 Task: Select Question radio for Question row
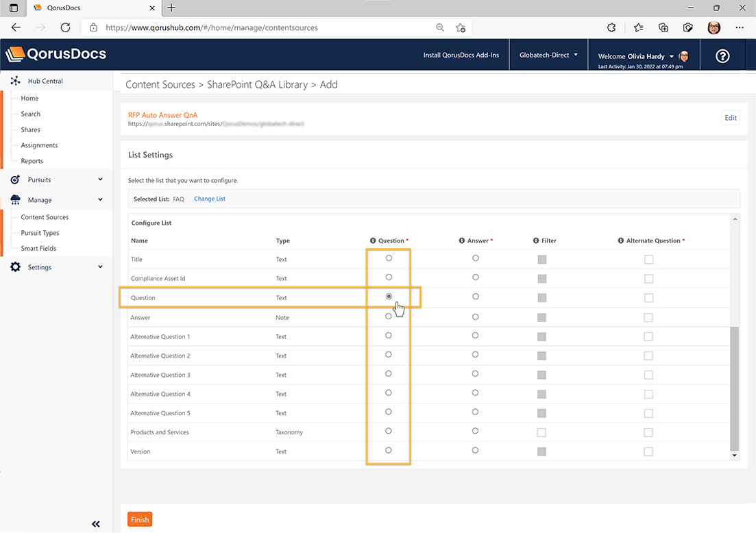pyautogui.click(x=389, y=297)
